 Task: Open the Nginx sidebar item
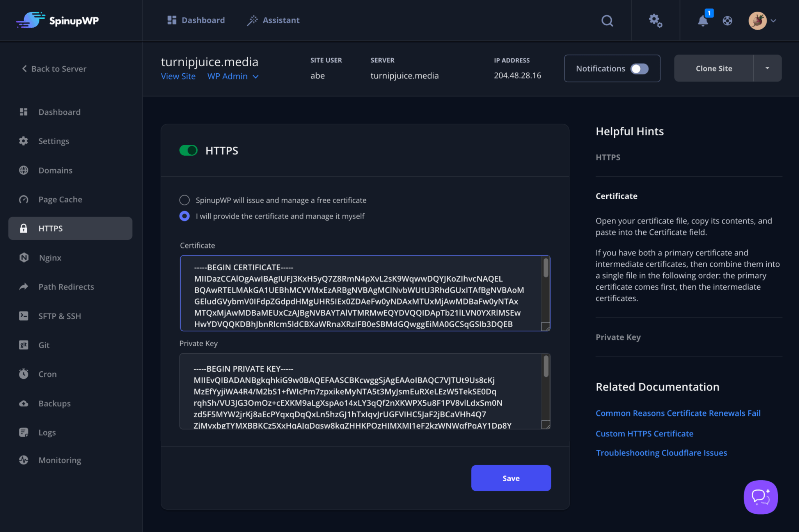70,257
